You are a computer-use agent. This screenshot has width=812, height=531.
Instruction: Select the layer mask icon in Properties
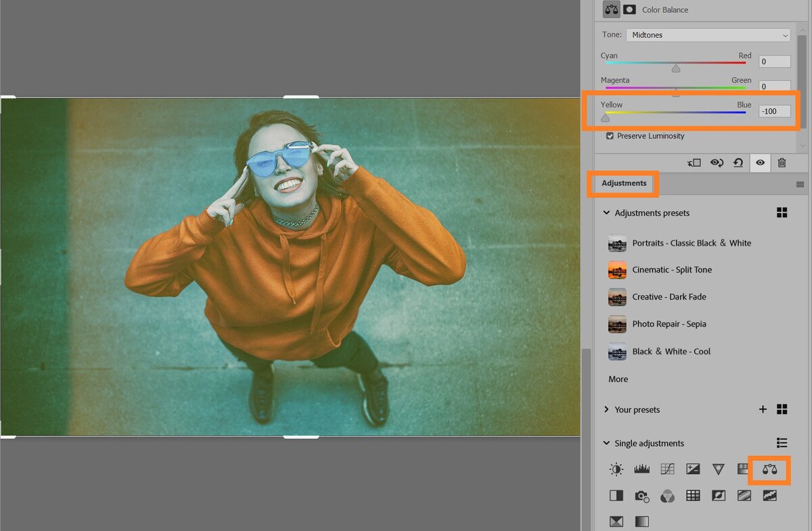629,9
